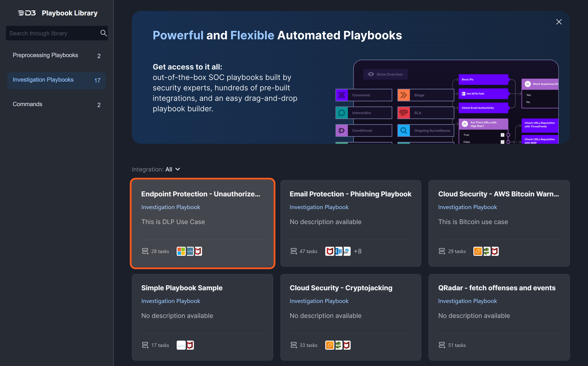This screenshot has height=366, width=588.
Task: Switch to Preprocessing Playbooks section
Action: pos(45,55)
